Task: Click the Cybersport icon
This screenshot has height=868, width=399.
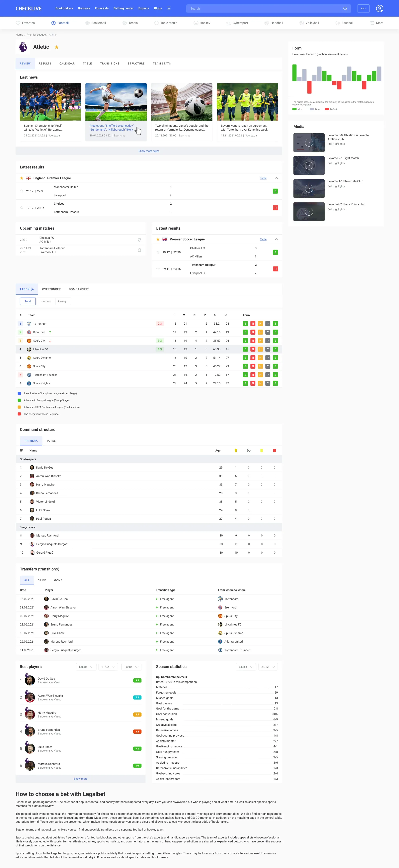Action: pos(229,23)
